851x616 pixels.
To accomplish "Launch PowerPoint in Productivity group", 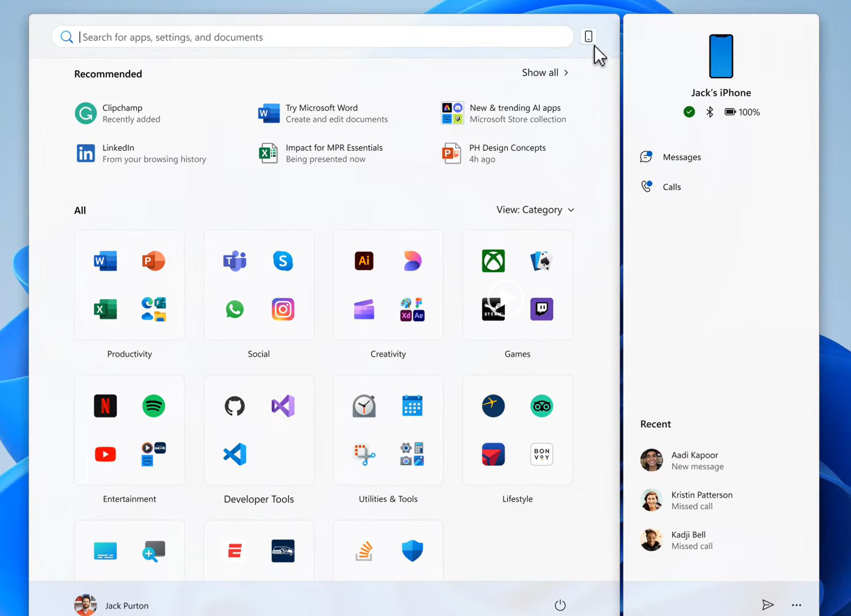I will point(153,261).
